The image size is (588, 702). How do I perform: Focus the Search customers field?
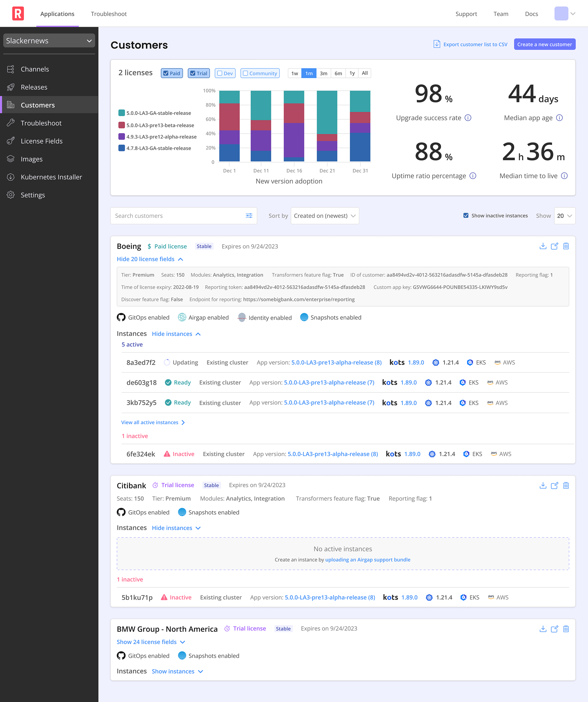pos(183,216)
